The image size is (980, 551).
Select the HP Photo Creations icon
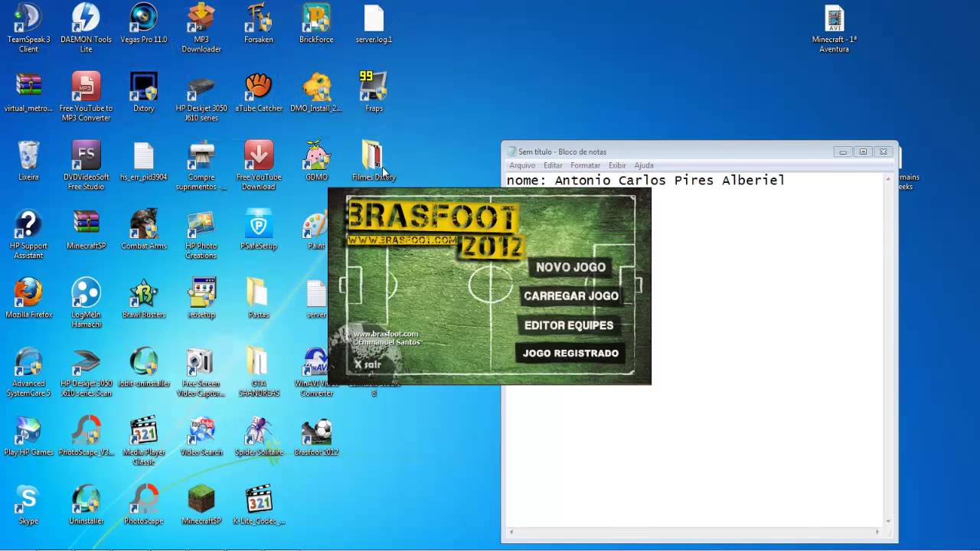tap(201, 235)
